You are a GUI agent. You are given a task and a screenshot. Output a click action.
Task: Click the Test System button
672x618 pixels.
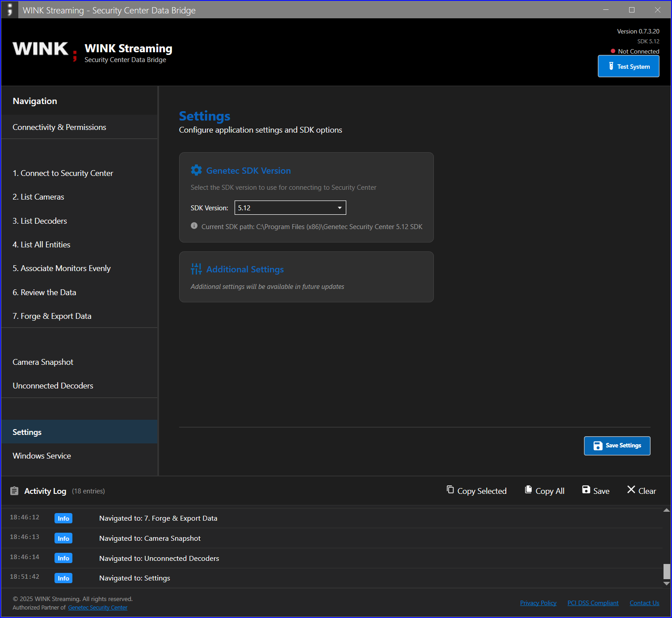point(628,66)
